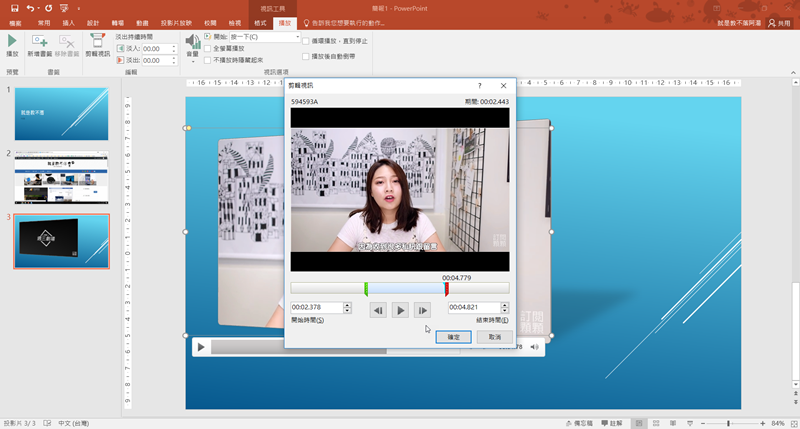
Task: Check 播放後自動倒帶 rewind after playing
Action: point(307,57)
